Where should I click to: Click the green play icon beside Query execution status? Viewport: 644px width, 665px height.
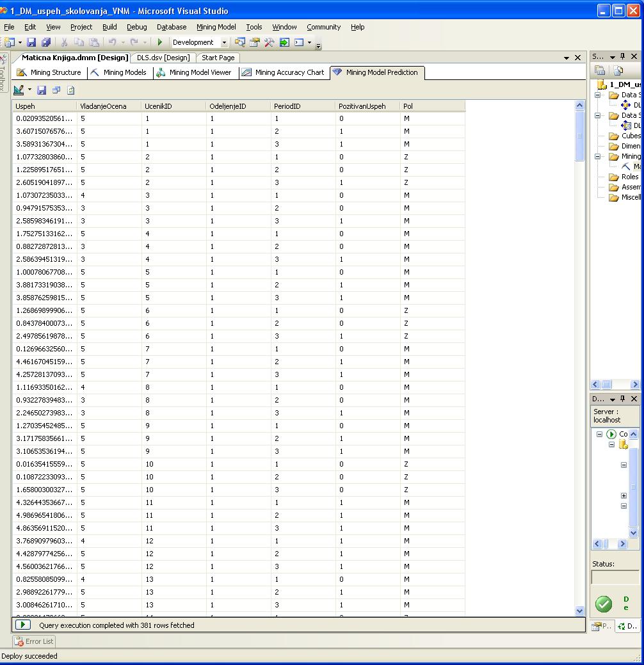coord(23,625)
